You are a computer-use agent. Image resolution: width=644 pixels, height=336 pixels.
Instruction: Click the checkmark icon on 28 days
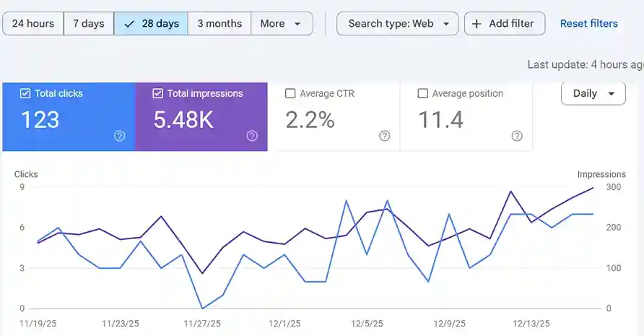pos(129,25)
